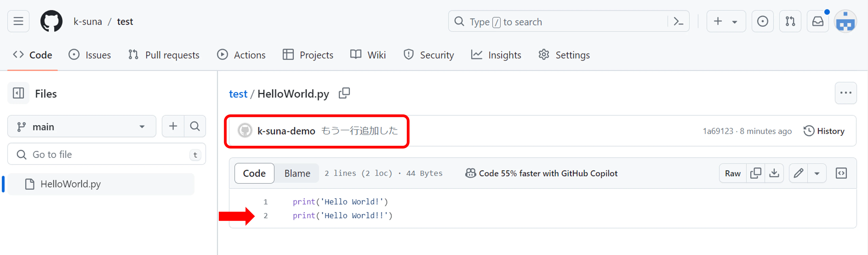Viewport: 868px width, 255px height.
Task: Switch to the Code tab
Action: pos(33,55)
